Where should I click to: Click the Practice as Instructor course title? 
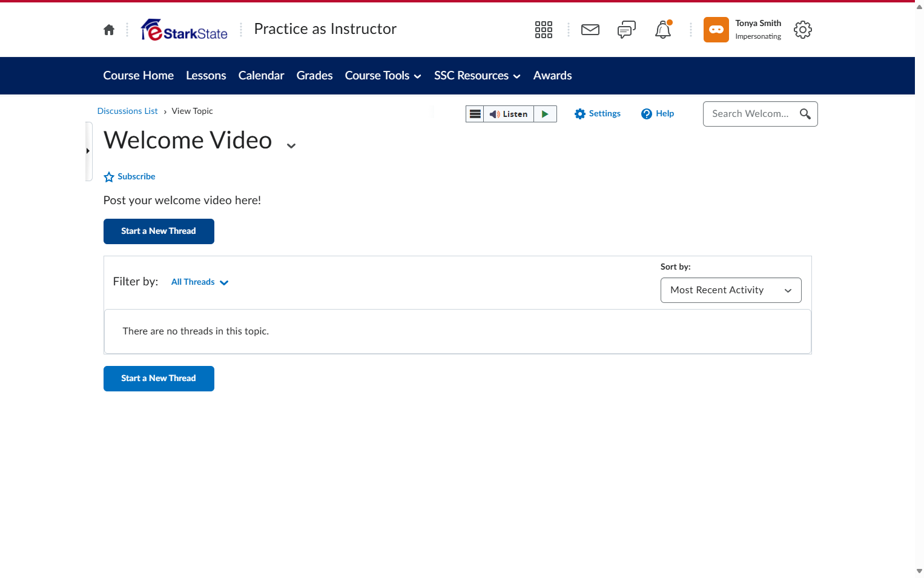point(325,29)
